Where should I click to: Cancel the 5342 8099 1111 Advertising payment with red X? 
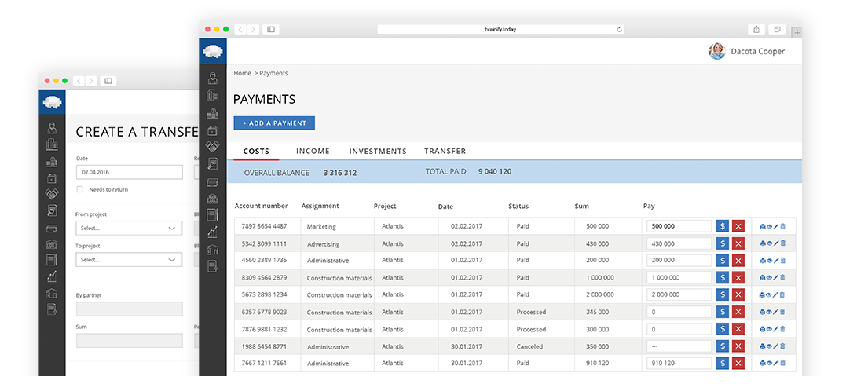coord(738,243)
